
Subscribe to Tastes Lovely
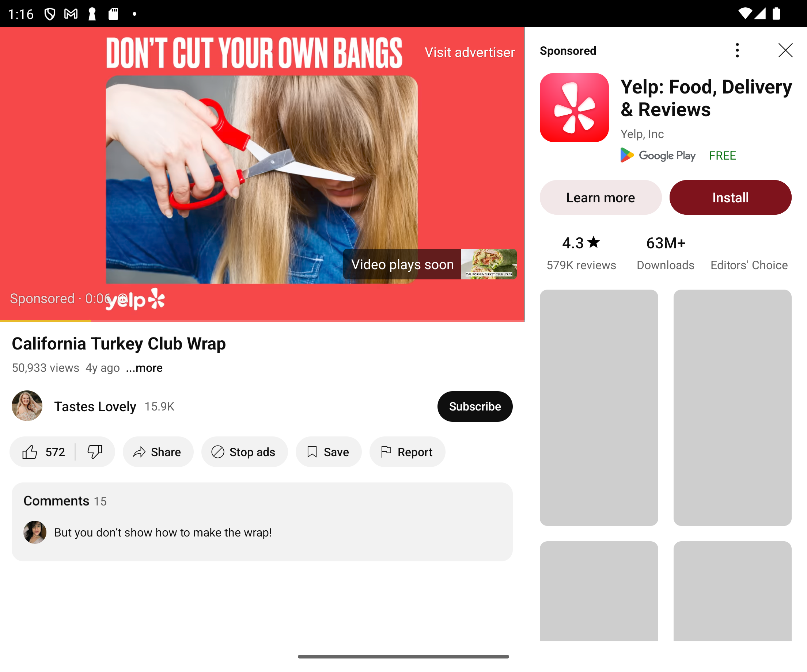point(475,406)
